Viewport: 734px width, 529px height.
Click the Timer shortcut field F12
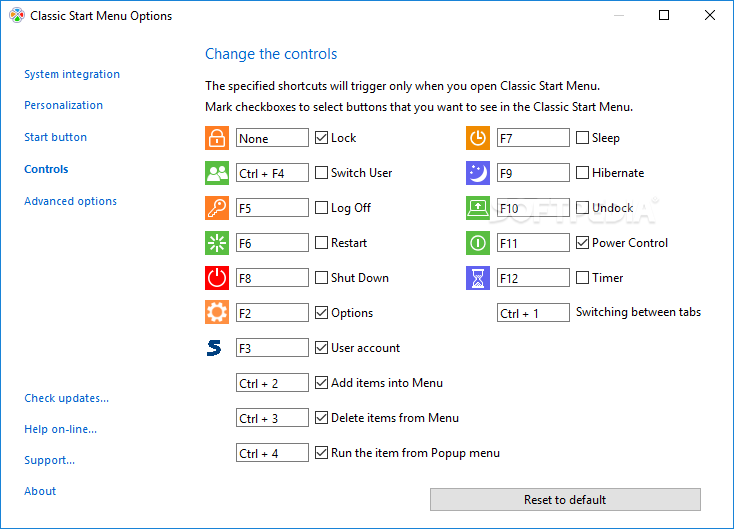click(x=533, y=278)
